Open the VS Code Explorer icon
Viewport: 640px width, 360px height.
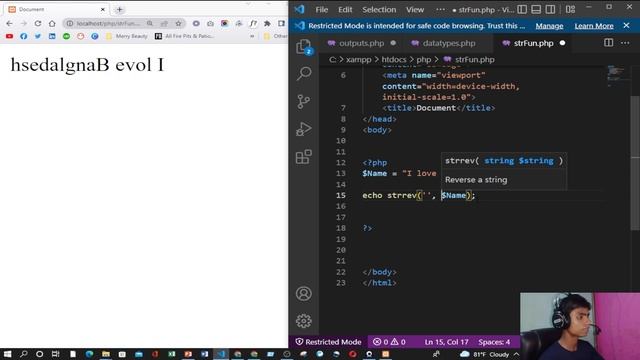[x=304, y=47]
